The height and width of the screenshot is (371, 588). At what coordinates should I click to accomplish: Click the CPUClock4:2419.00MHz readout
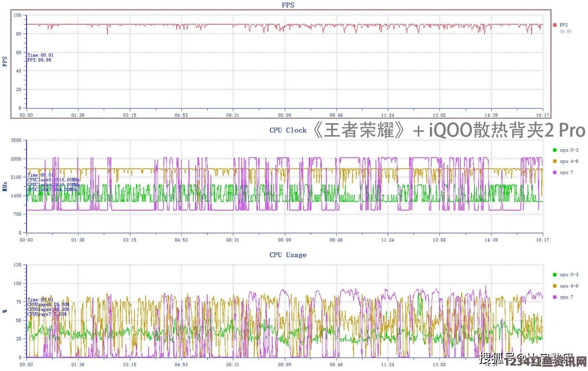click(53, 185)
